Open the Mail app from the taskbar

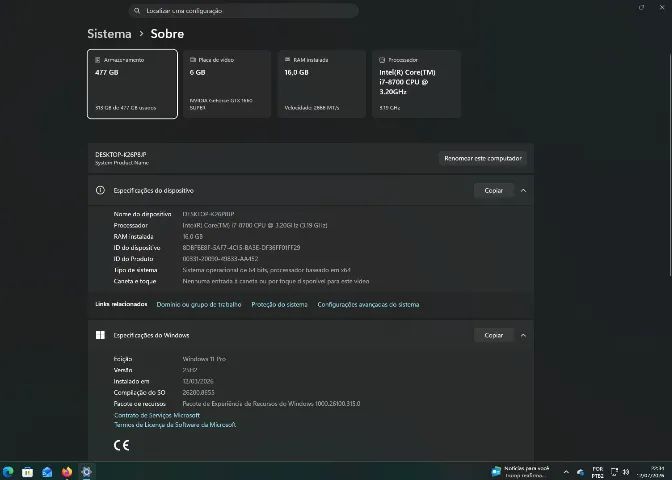47,472
